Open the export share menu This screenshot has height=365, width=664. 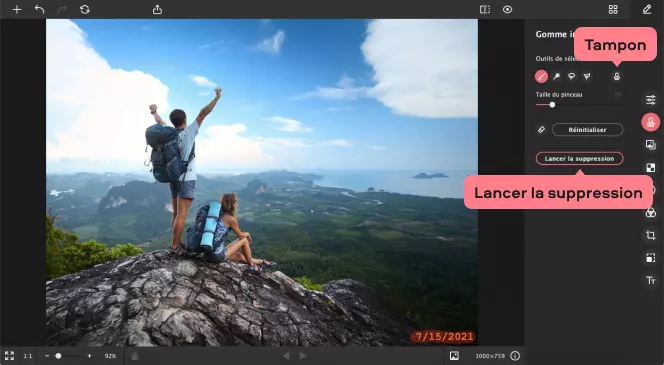[x=157, y=9]
